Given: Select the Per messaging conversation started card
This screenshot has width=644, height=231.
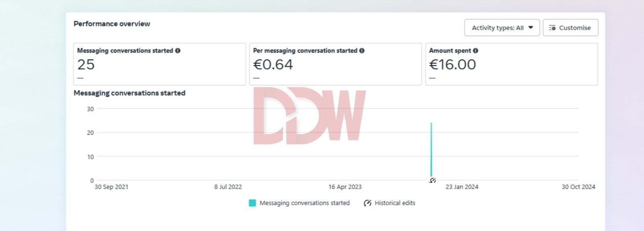Looking at the screenshot, I should click(x=335, y=64).
